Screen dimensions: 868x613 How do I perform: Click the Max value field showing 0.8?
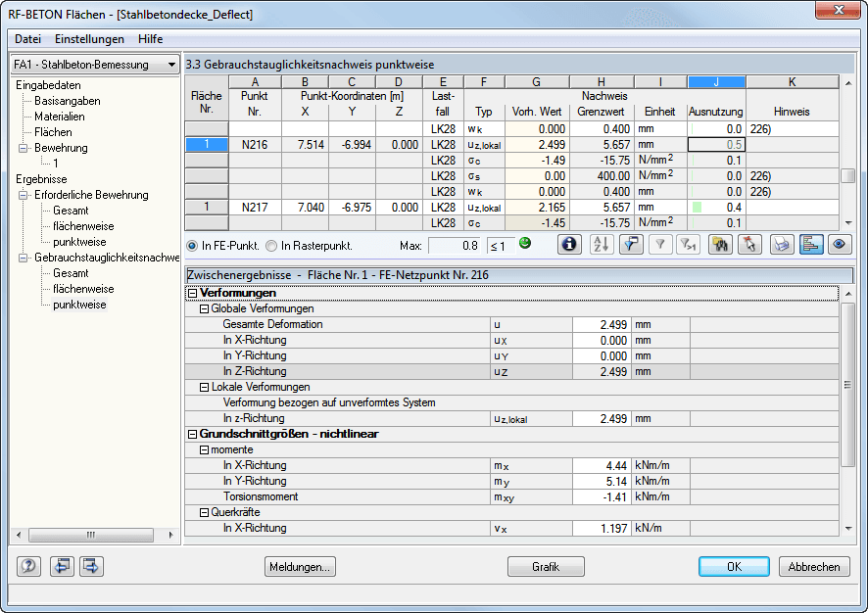[454, 246]
